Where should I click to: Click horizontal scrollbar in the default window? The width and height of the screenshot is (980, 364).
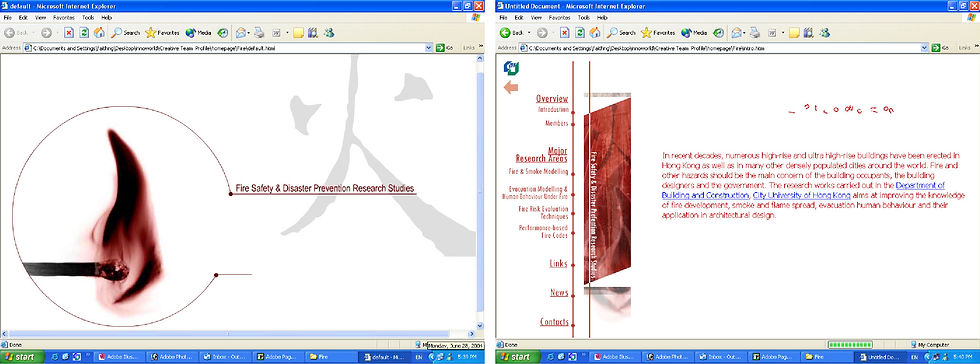238,334
